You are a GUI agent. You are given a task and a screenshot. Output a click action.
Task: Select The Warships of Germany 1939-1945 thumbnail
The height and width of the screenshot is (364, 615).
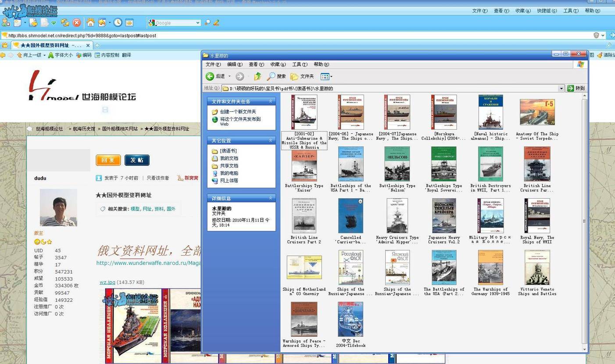(x=490, y=268)
